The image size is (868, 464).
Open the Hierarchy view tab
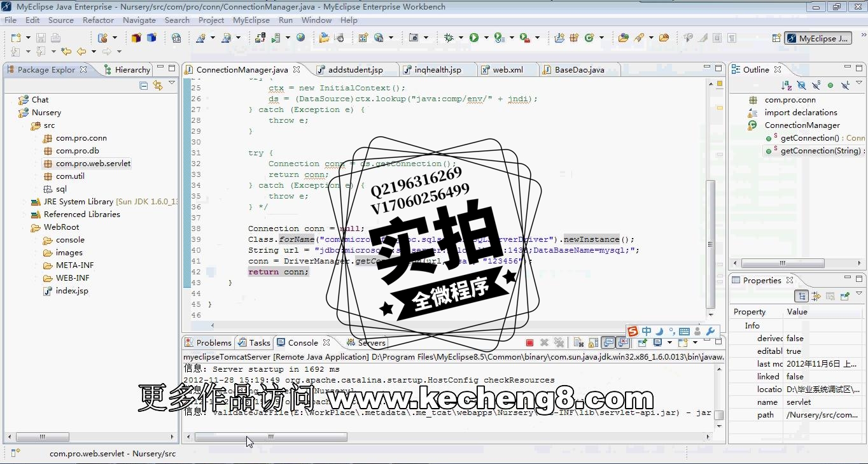click(x=127, y=69)
